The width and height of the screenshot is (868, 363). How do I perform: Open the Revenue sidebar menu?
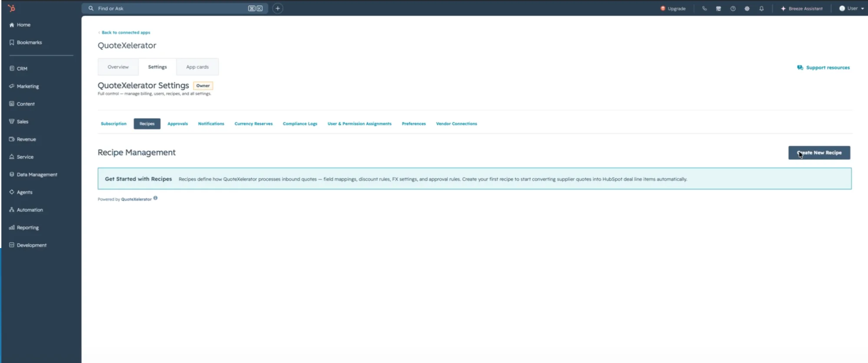click(x=23, y=139)
